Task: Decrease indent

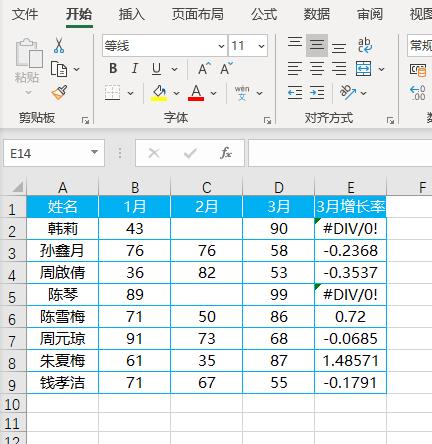Action: point(295,93)
